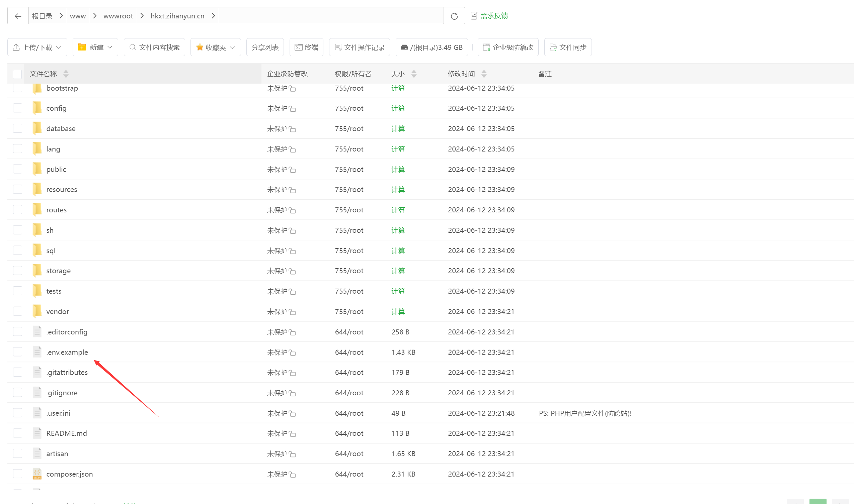Open 文件内容搜索 search

point(154,47)
